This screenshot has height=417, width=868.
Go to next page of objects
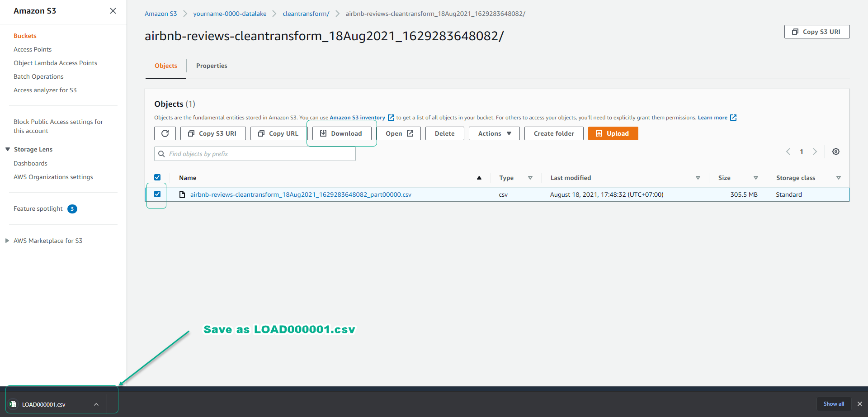[815, 152]
